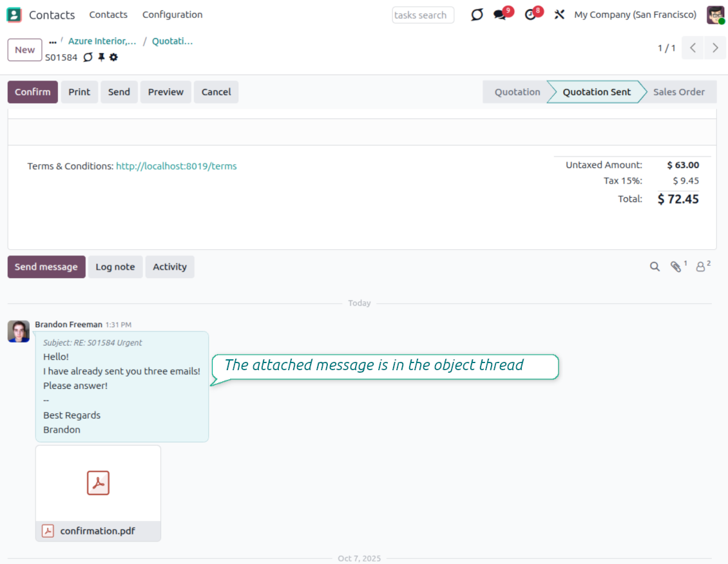Open the followers icon in chatter
This screenshot has width=728, height=564.
[x=701, y=267]
